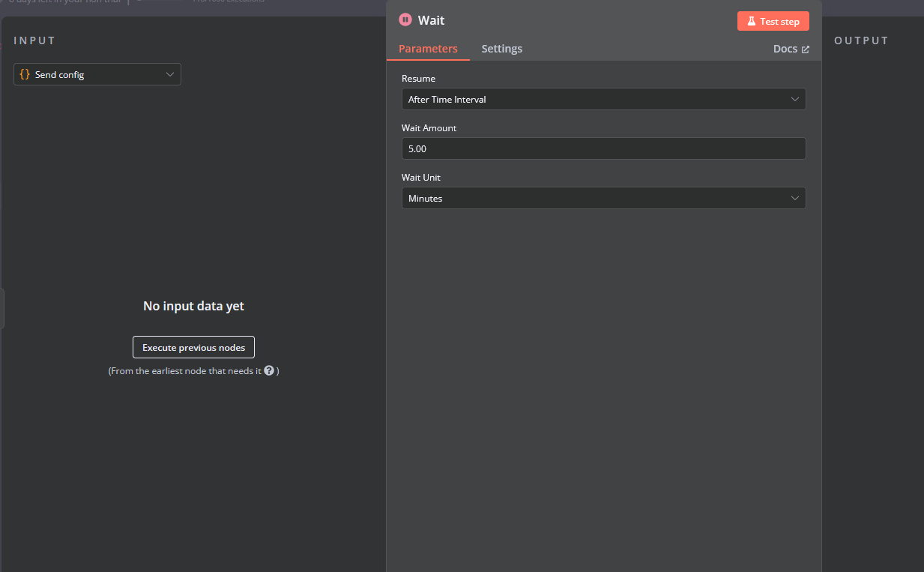Click the chevron on the Wait Unit field
Viewport: 924px width, 572px height.
(794, 198)
